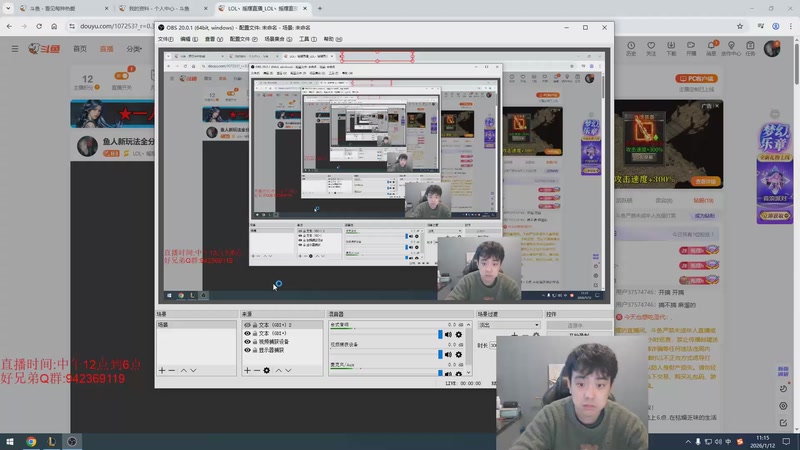Open the Windows Start menu
Image resolution: width=800 pixels, height=450 pixels.
(x=10, y=441)
